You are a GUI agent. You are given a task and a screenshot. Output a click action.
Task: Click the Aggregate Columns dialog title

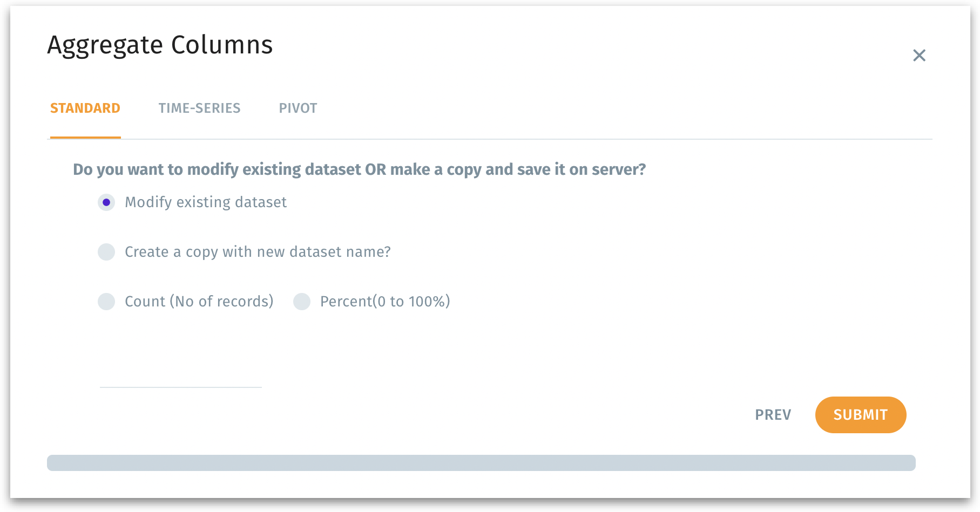160,45
